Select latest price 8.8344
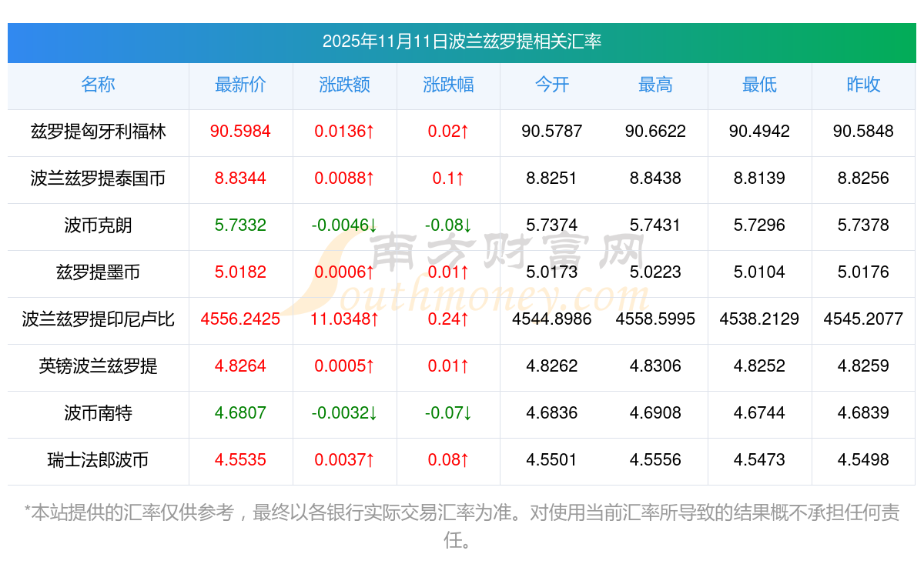The image size is (924, 564). point(240,179)
